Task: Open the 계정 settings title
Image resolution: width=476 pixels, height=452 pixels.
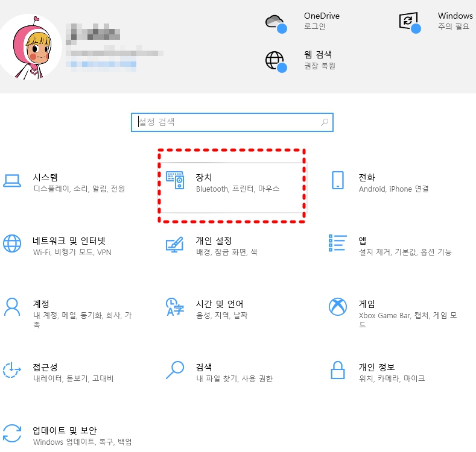Action: [41, 304]
